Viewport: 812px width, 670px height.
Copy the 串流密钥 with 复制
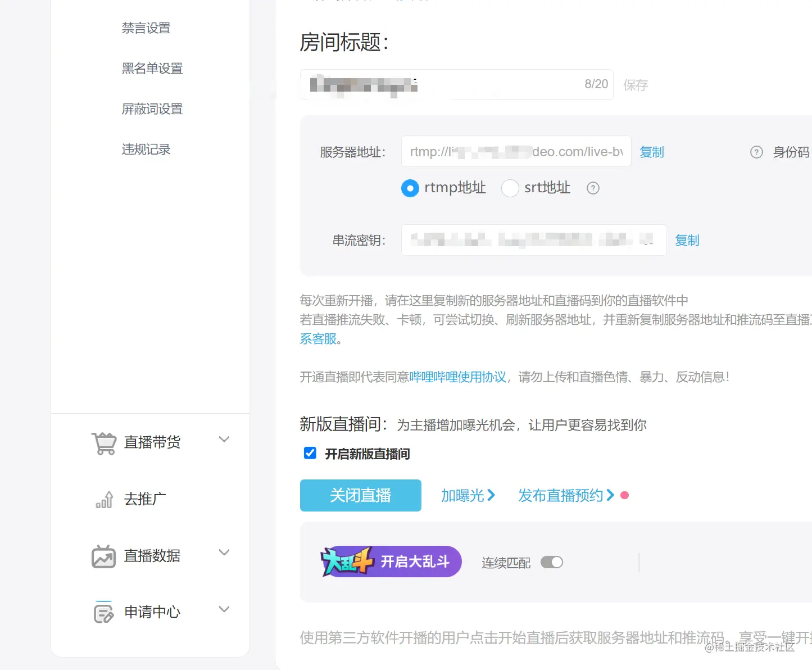[687, 241]
